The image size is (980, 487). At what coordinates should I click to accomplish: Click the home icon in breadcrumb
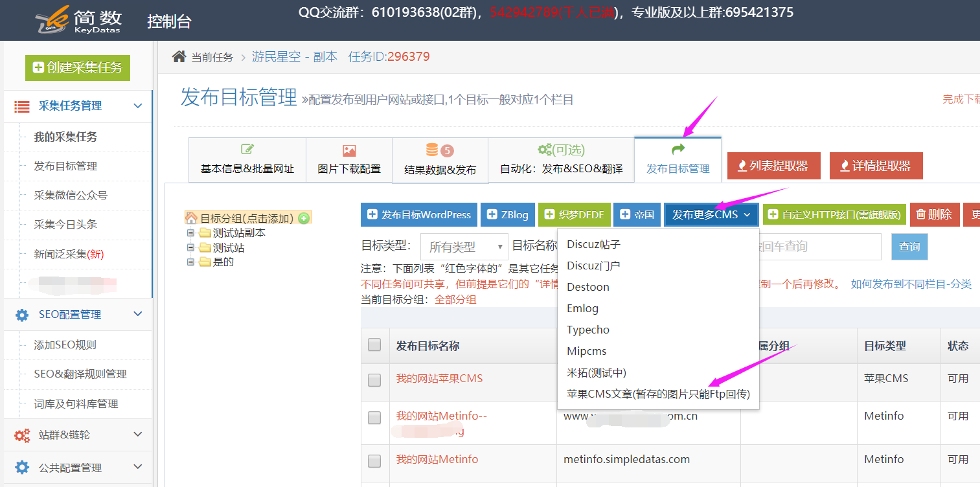[x=179, y=57]
